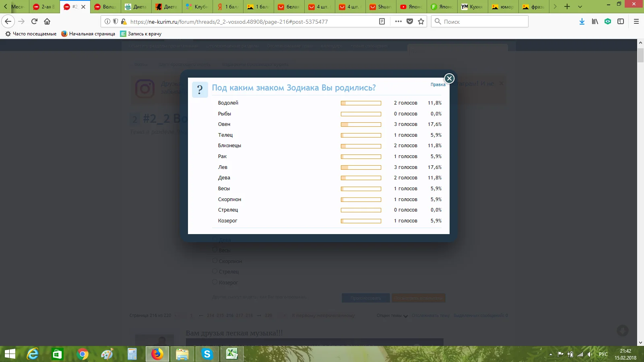Select the Стрелец radio option
This screenshot has height=362, width=644.
(215, 271)
